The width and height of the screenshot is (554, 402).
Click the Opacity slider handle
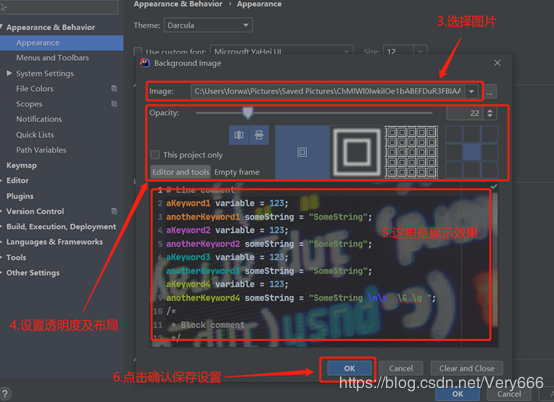tap(248, 113)
